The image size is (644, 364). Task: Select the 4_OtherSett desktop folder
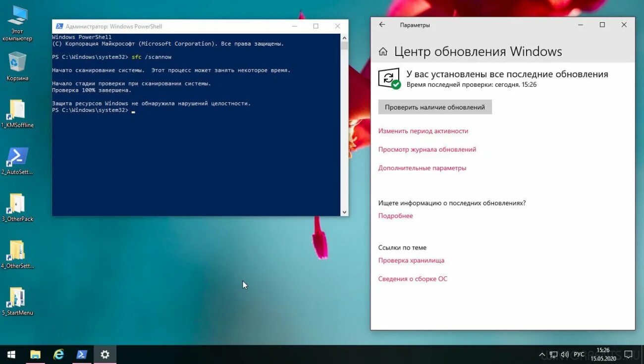(x=17, y=254)
